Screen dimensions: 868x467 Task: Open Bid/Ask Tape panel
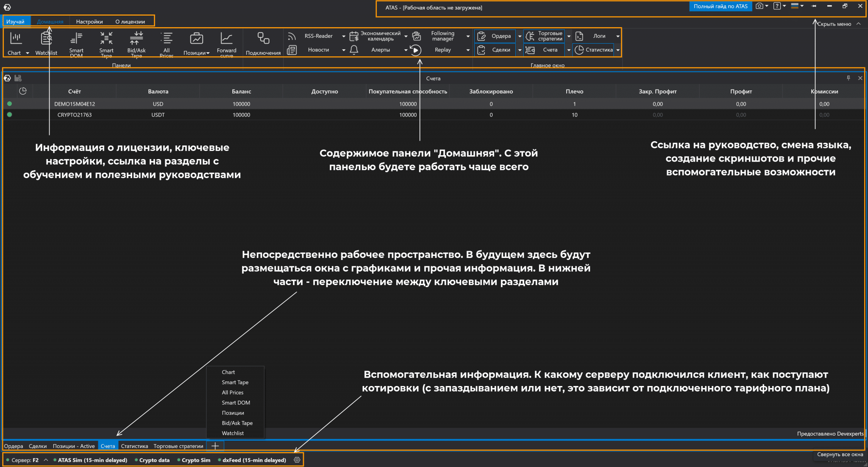coord(136,39)
